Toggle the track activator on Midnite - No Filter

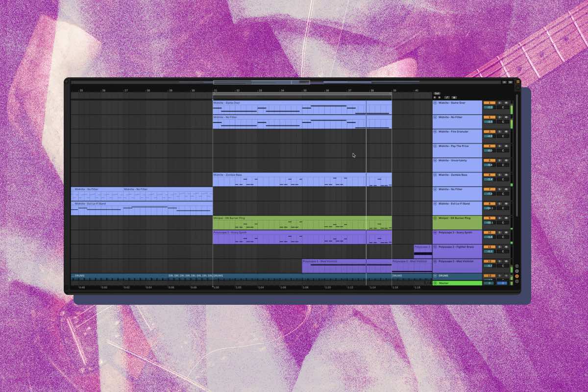(x=490, y=118)
